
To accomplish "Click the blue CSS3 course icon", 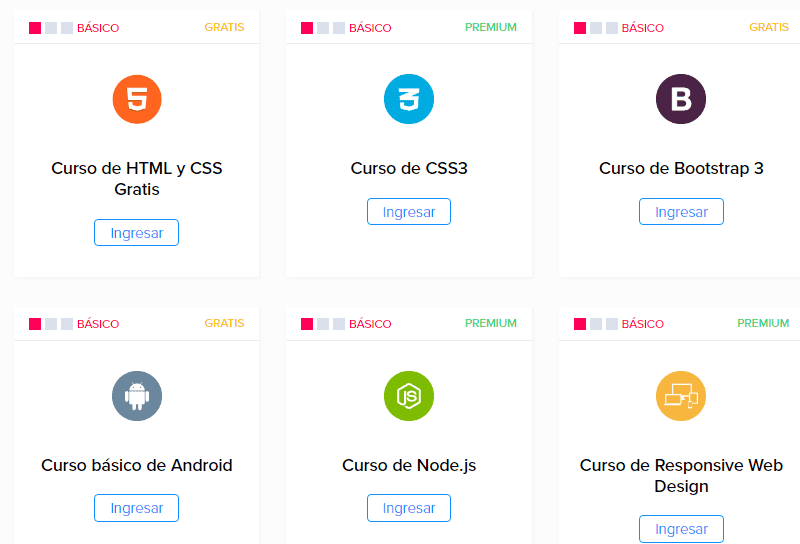I will pos(409,99).
